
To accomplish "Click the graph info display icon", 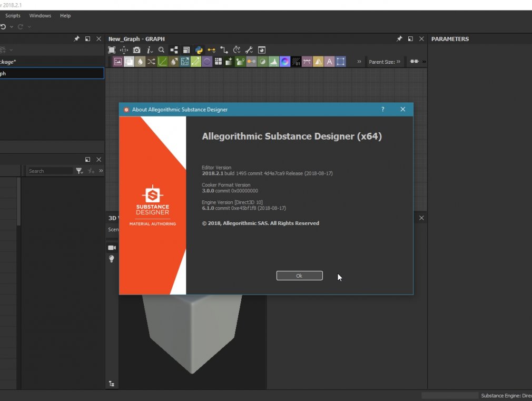I will (x=149, y=50).
